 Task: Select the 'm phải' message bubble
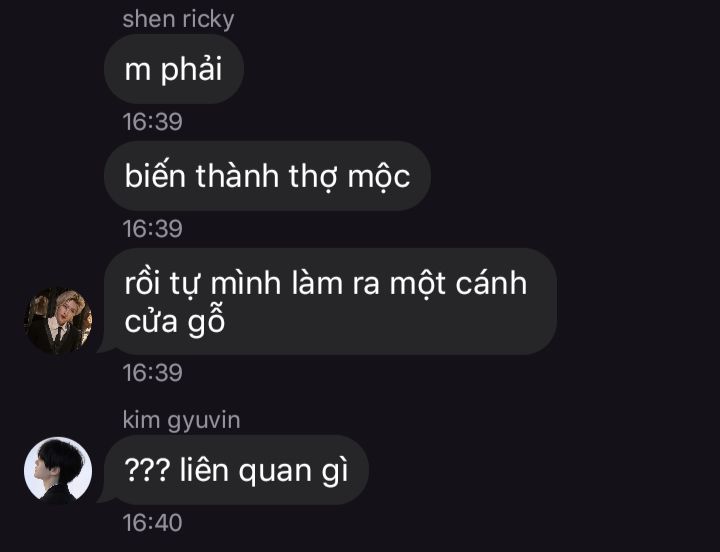click(x=174, y=69)
